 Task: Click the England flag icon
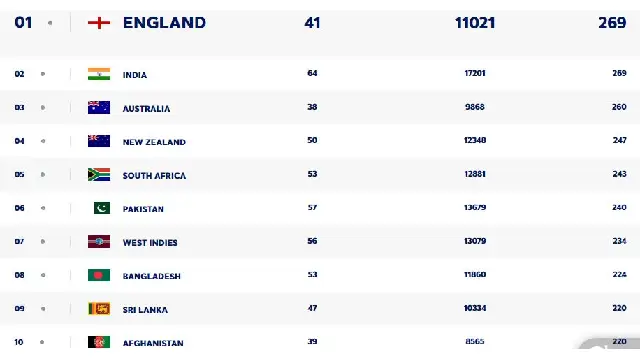tap(99, 23)
